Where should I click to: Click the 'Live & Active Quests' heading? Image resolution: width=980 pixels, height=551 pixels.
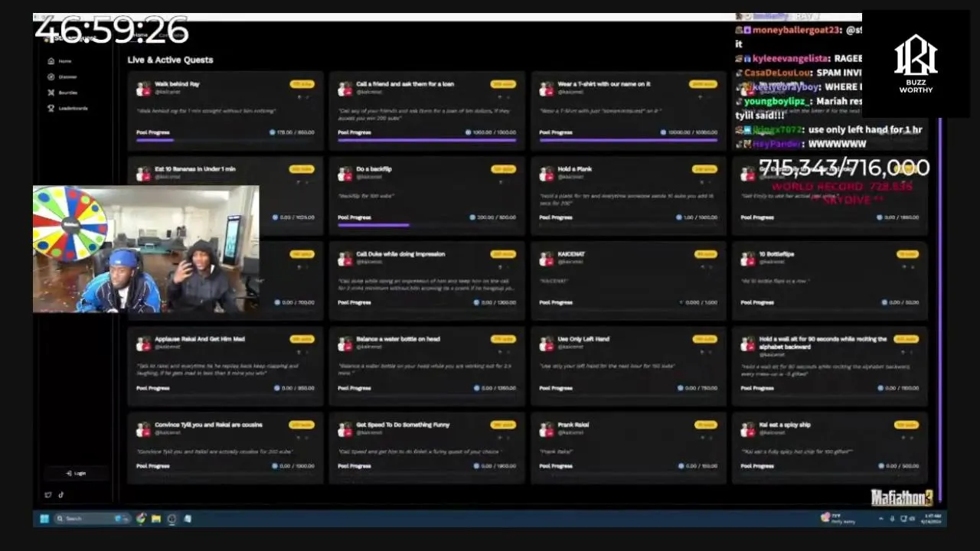coord(170,60)
